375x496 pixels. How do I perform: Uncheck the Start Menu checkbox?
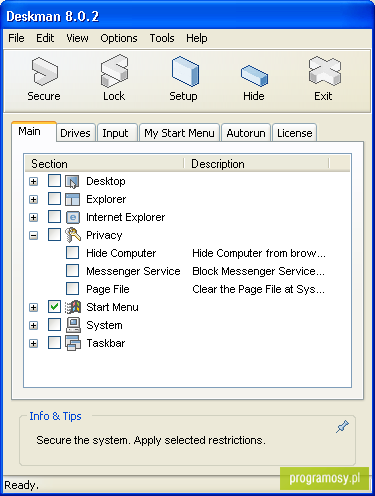pos(54,307)
